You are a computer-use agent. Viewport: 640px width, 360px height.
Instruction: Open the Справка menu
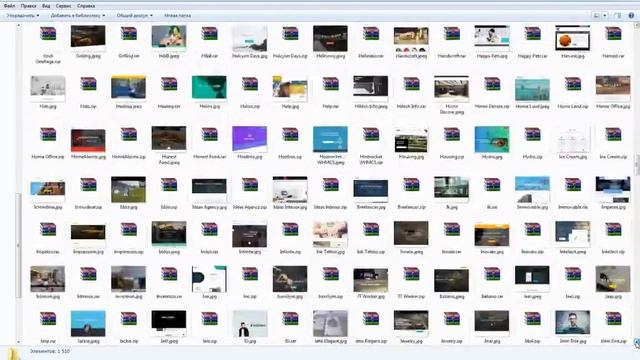(86, 6)
